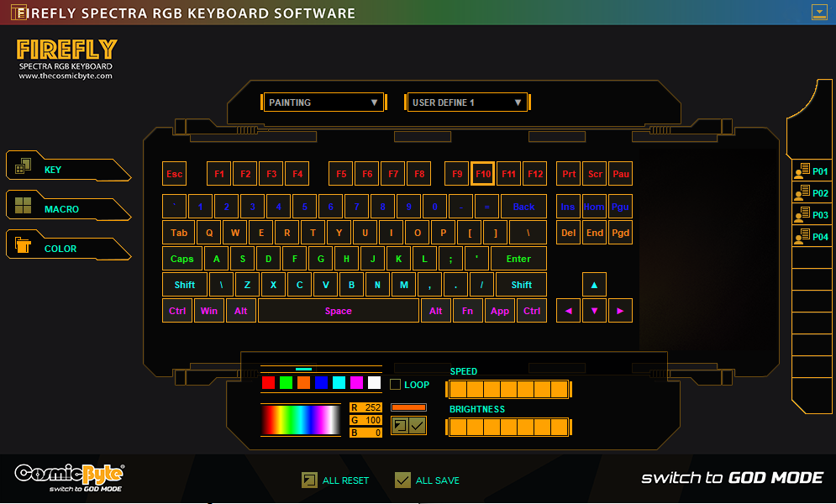This screenshot has width=836, height=504.
Task: Expand the USER DEFINE 1 dropdown
Action: click(x=466, y=102)
